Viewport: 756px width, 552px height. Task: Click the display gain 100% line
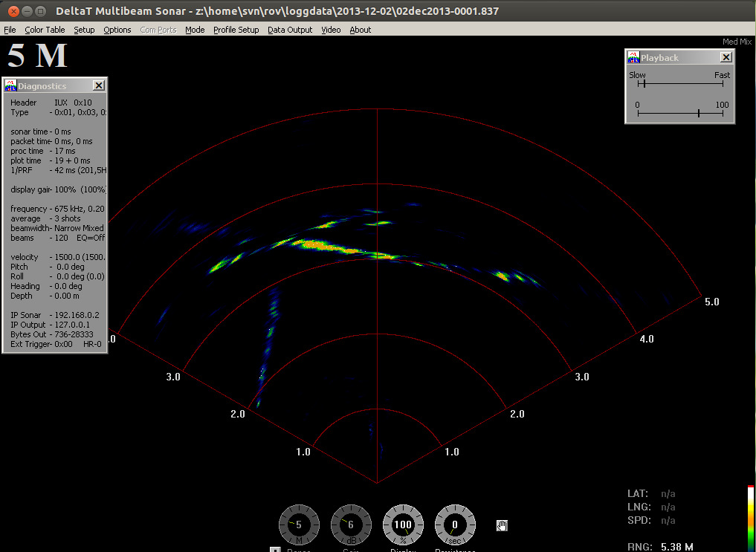click(58, 189)
